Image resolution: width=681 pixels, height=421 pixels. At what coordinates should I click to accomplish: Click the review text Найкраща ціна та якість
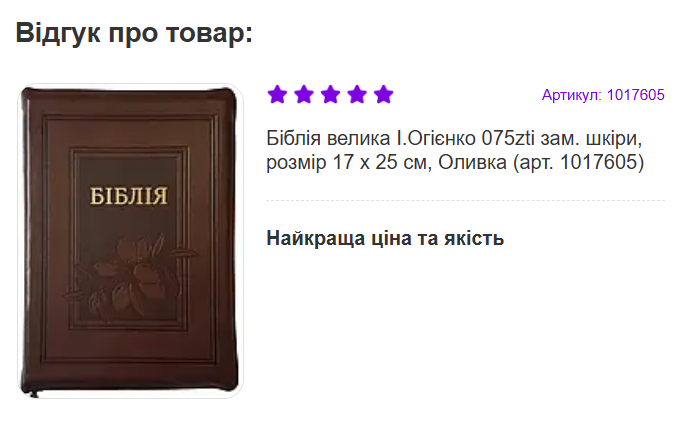tap(385, 239)
